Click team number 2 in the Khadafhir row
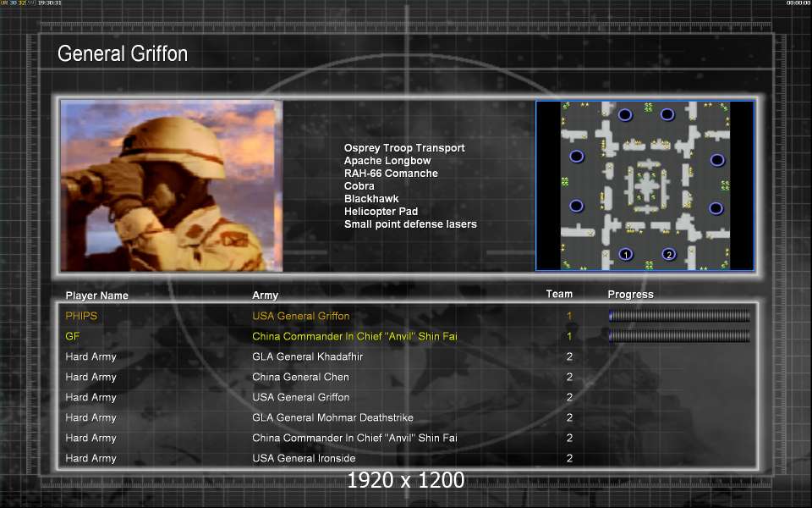 pyautogui.click(x=569, y=356)
